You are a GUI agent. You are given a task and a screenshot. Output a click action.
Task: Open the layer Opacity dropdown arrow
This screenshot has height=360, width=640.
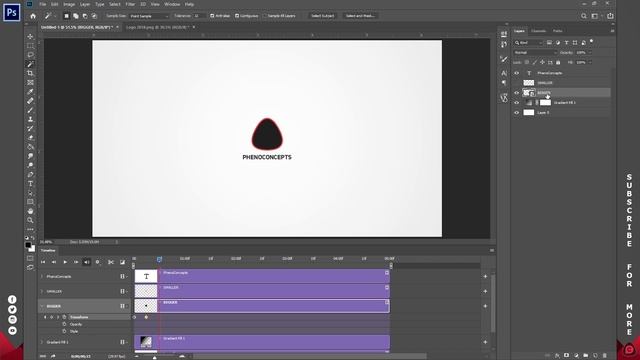590,53
